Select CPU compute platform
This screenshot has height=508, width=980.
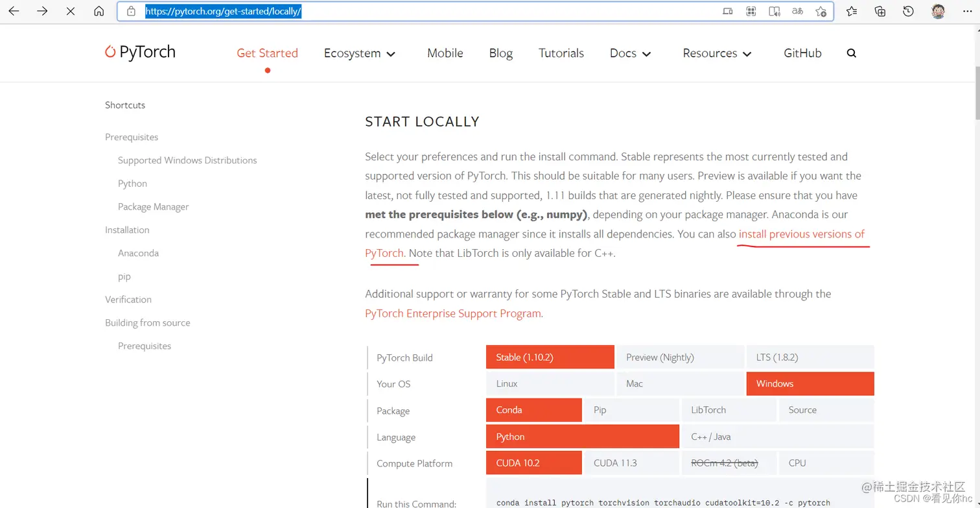click(826, 463)
